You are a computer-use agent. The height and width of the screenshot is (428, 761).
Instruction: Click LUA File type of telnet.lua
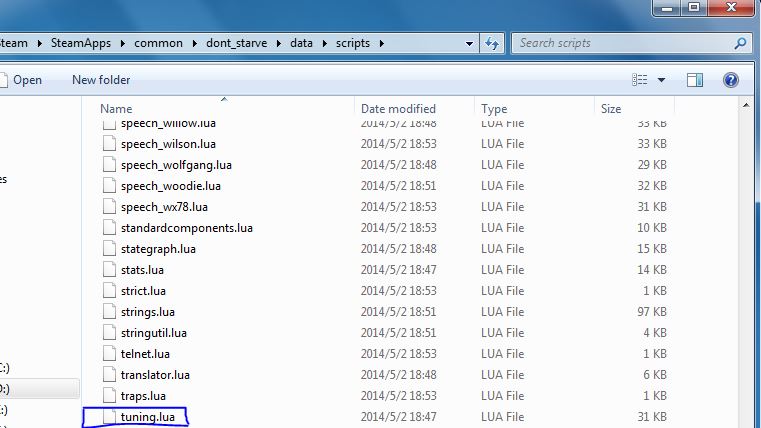click(502, 354)
